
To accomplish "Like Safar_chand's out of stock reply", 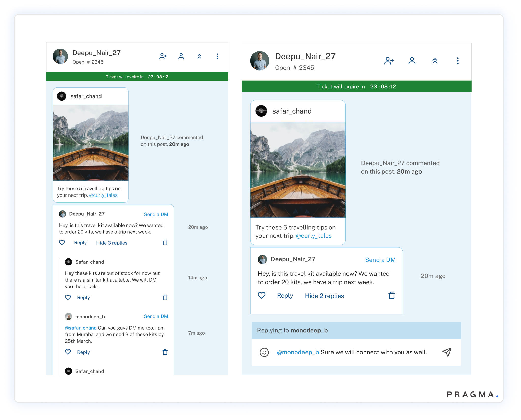I will pos(68,297).
